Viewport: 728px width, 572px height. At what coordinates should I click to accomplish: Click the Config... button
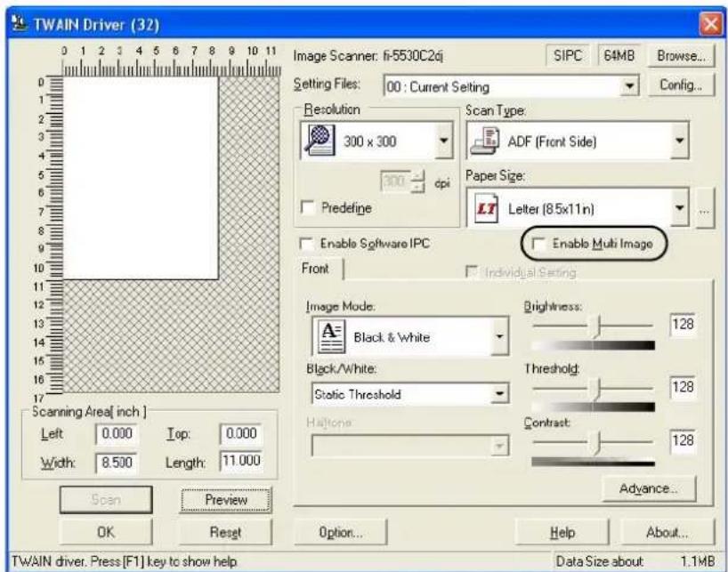[681, 85]
